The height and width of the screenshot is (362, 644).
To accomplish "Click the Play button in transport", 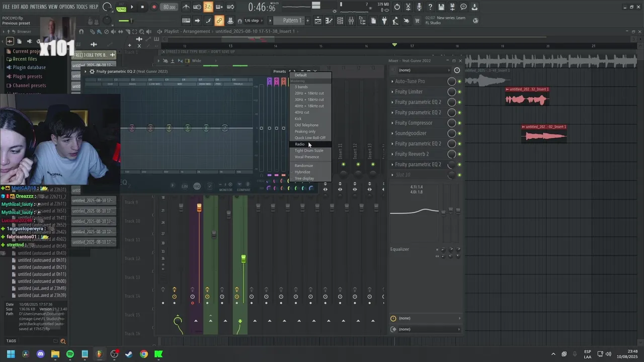I will tap(132, 7).
